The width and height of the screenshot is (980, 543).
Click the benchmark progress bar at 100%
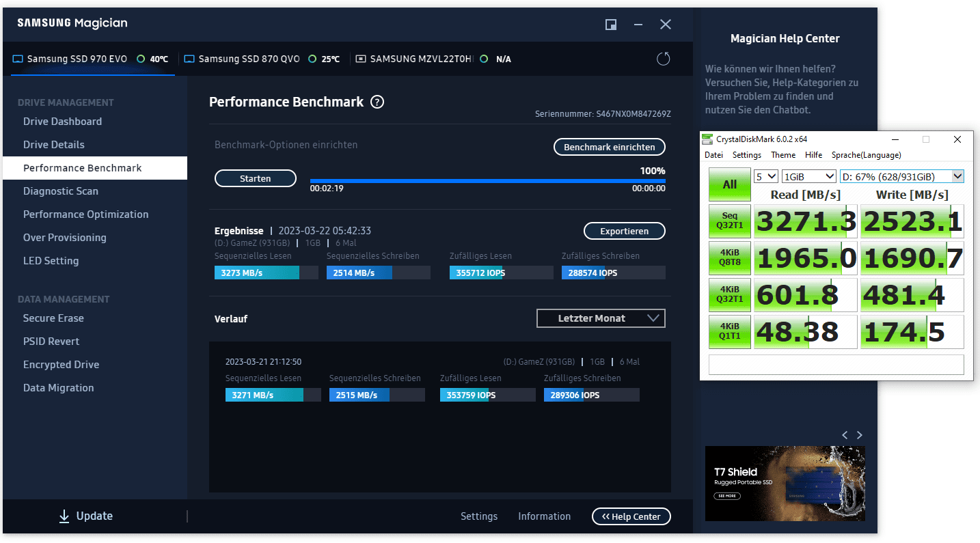(x=487, y=181)
